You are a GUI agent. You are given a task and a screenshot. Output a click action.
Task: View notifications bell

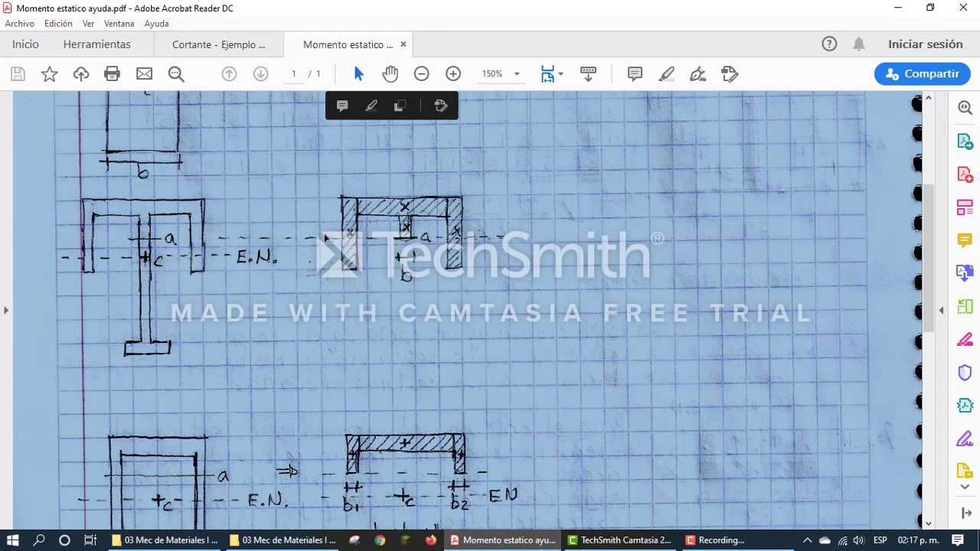859,44
